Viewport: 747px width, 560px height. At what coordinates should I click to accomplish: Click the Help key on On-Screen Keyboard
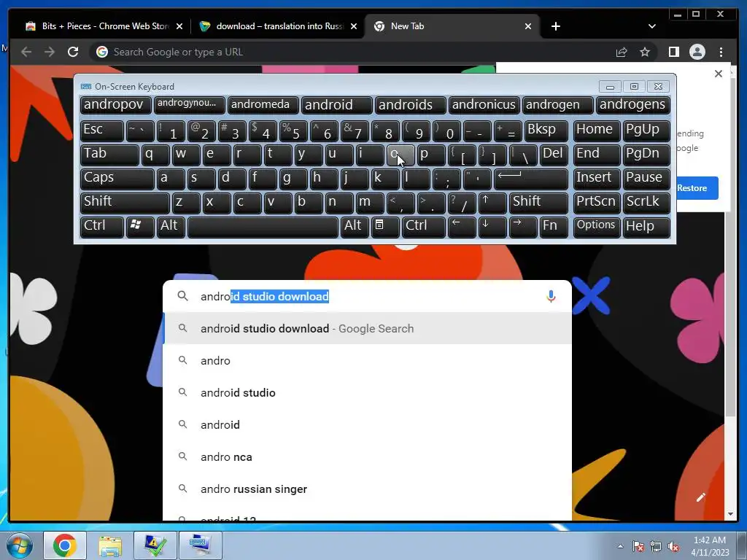pyautogui.click(x=646, y=226)
